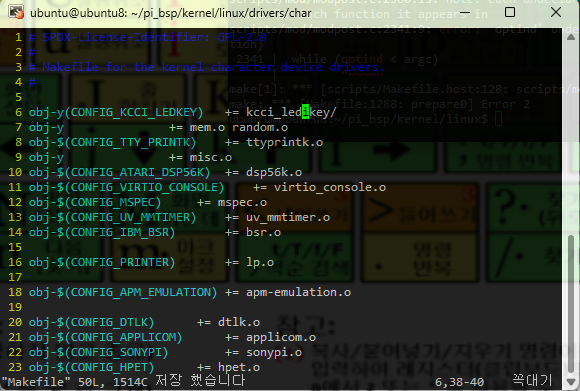Click line number 19 in the gutter

pos(15,307)
